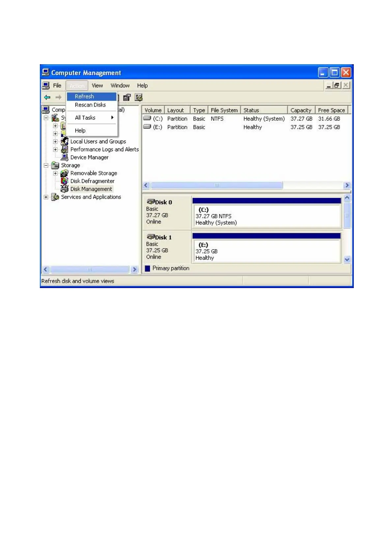392x555 pixels.
Task: Choose Rescan Disks from the Action menu
Action: pos(92,105)
